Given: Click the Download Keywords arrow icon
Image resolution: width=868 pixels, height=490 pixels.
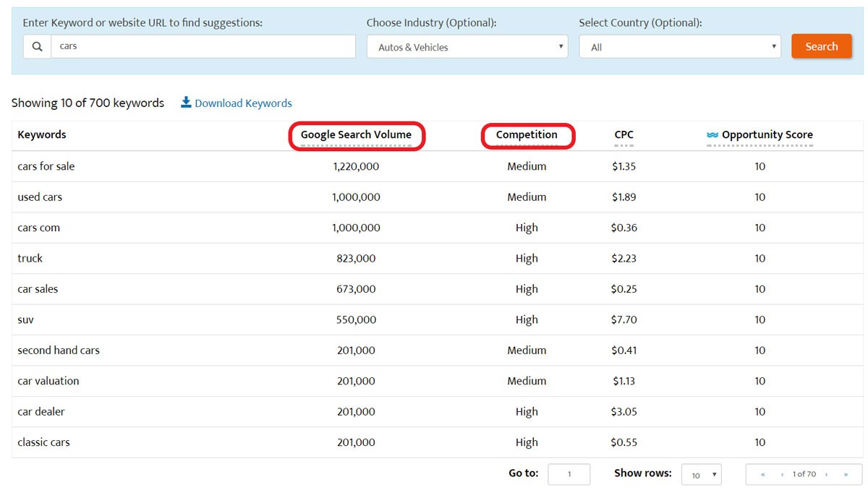Looking at the screenshot, I should [186, 103].
